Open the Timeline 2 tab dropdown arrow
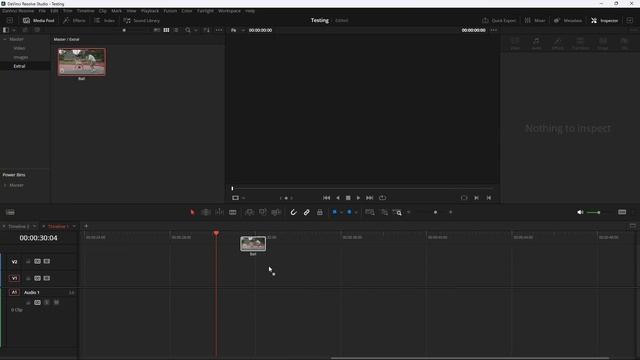 click(x=34, y=226)
